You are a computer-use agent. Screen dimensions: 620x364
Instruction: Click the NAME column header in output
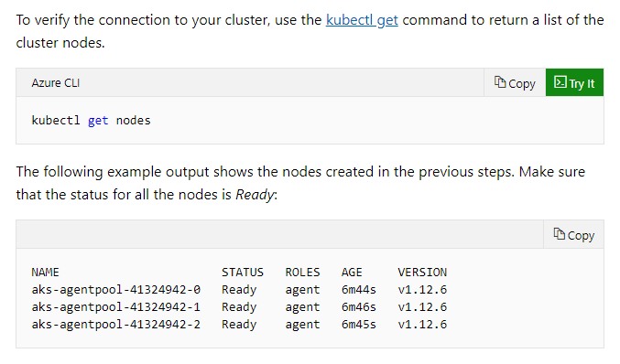[x=46, y=273]
